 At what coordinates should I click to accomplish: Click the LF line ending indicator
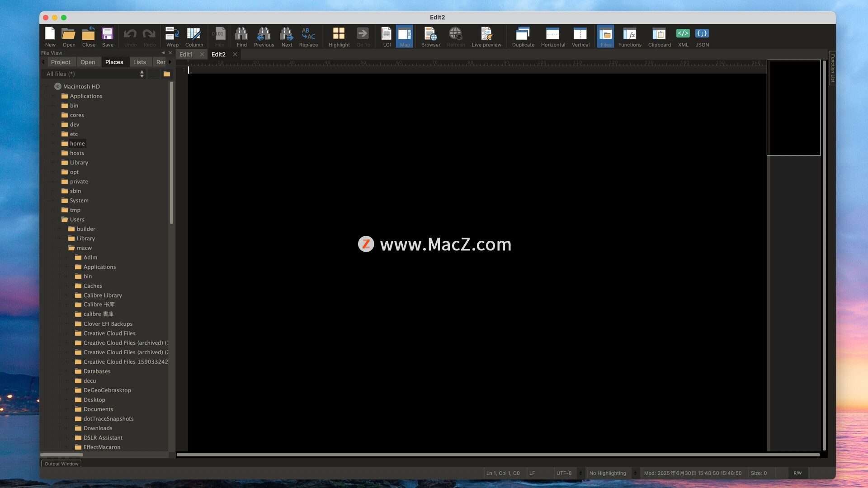(532, 473)
